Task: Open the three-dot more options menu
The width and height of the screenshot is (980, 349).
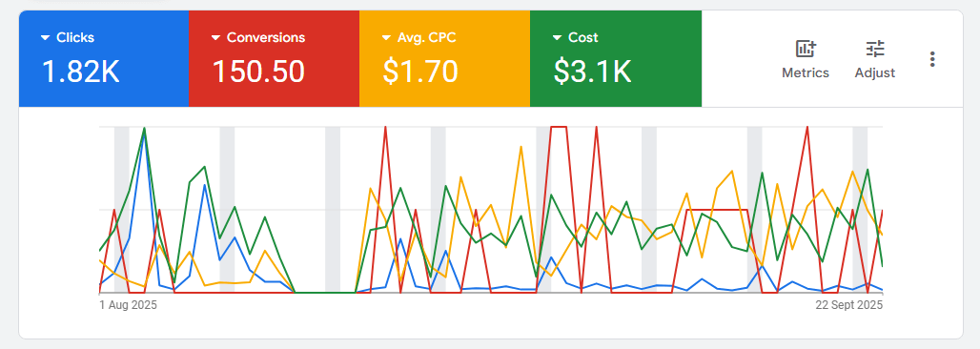Action: [x=932, y=59]
